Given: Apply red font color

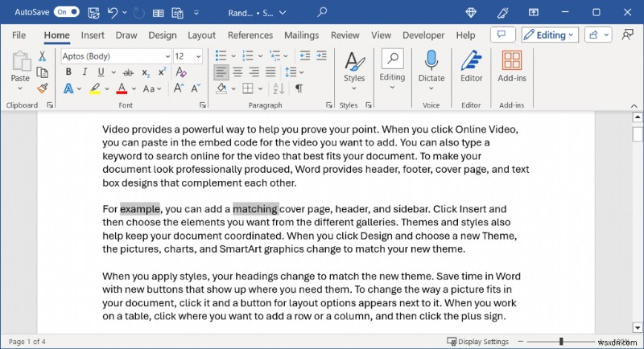Looking at the screenshot, I should [122, 88].
